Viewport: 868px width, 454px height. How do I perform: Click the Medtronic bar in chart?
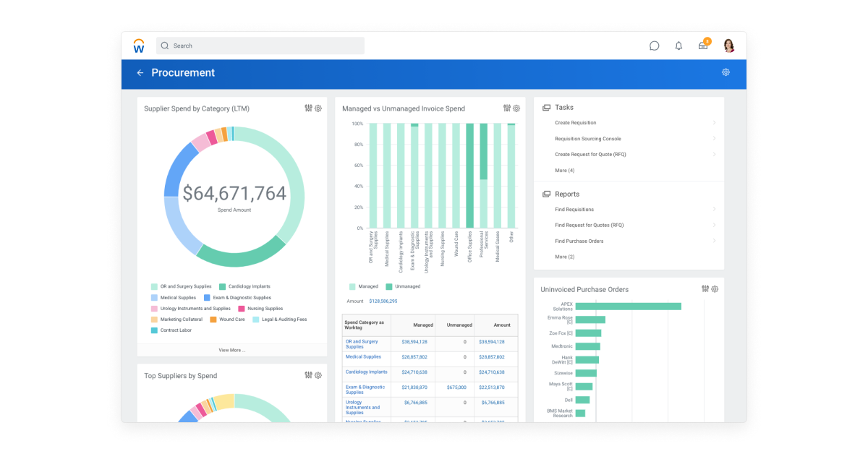coord(588,346)
